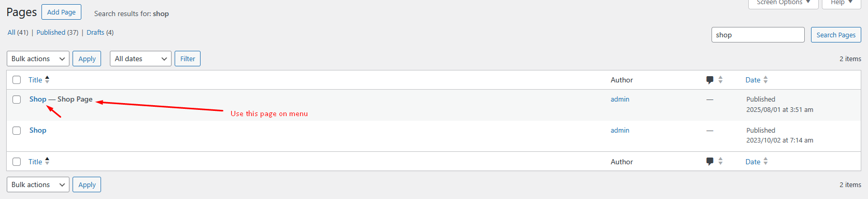Expand the All dates filter dropdown
The image size is (868, 199).
pos(140,59)
